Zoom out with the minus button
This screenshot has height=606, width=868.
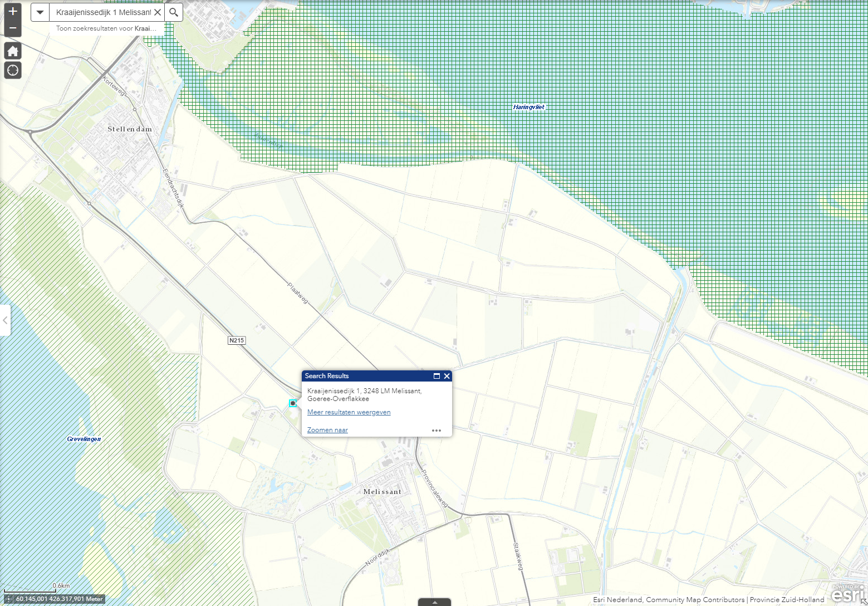pos(13,28)
